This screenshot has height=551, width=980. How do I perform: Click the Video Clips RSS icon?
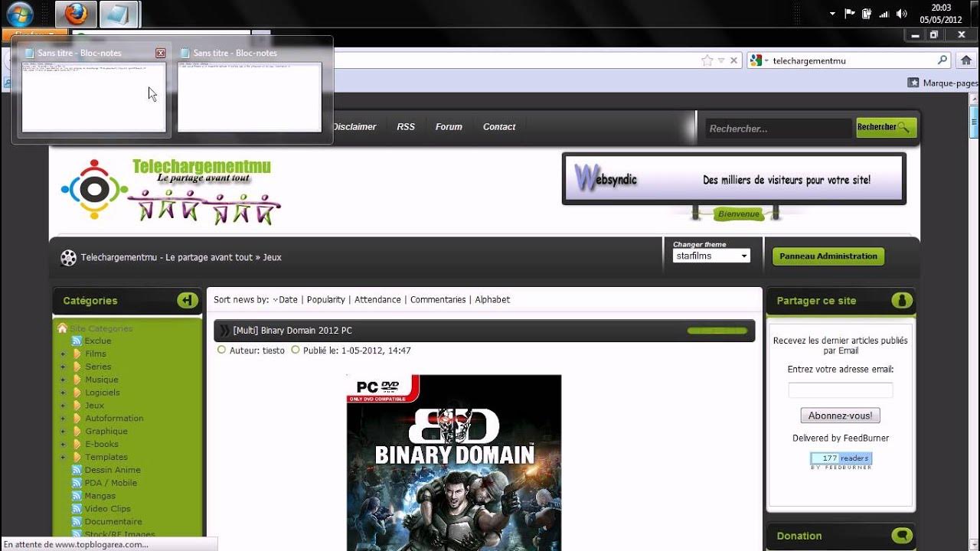click(x=77, y=509)
